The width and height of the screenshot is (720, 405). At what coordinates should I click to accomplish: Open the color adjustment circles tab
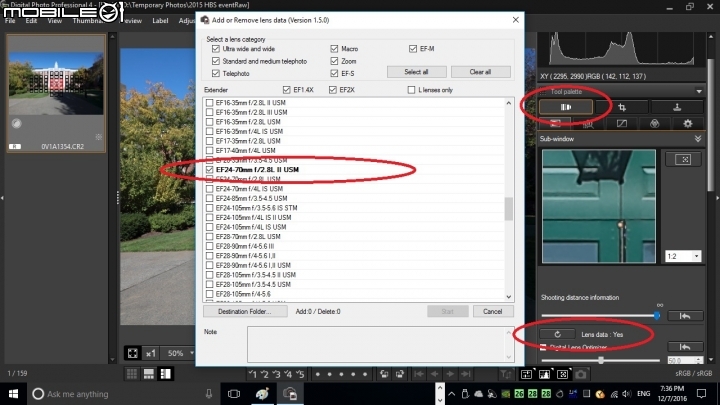coord(654,124)
